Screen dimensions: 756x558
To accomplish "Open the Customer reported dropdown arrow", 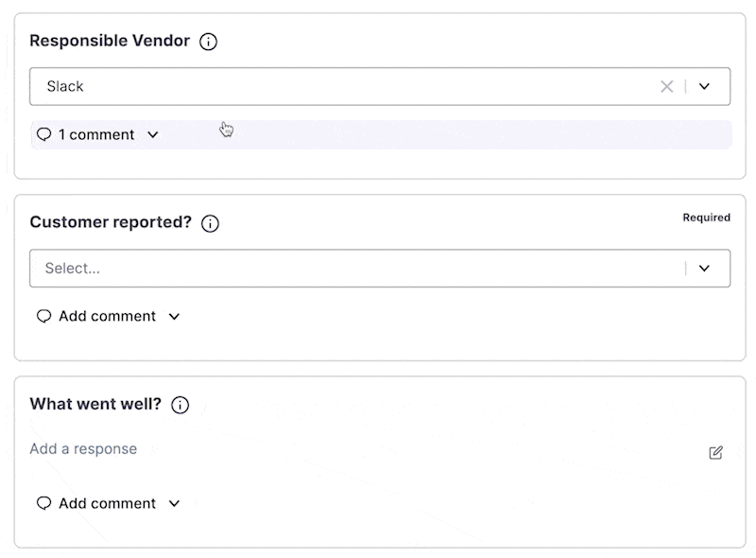I will [704, 269].
